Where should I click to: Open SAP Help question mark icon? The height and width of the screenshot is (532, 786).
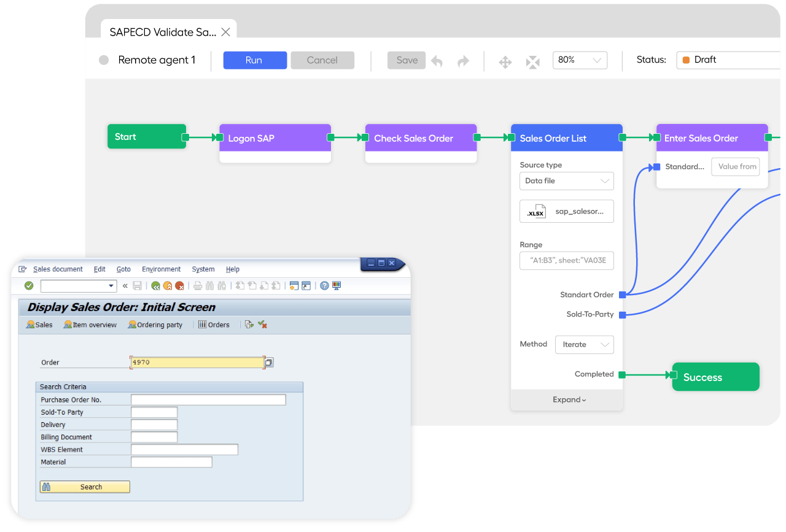pos(324,286)
